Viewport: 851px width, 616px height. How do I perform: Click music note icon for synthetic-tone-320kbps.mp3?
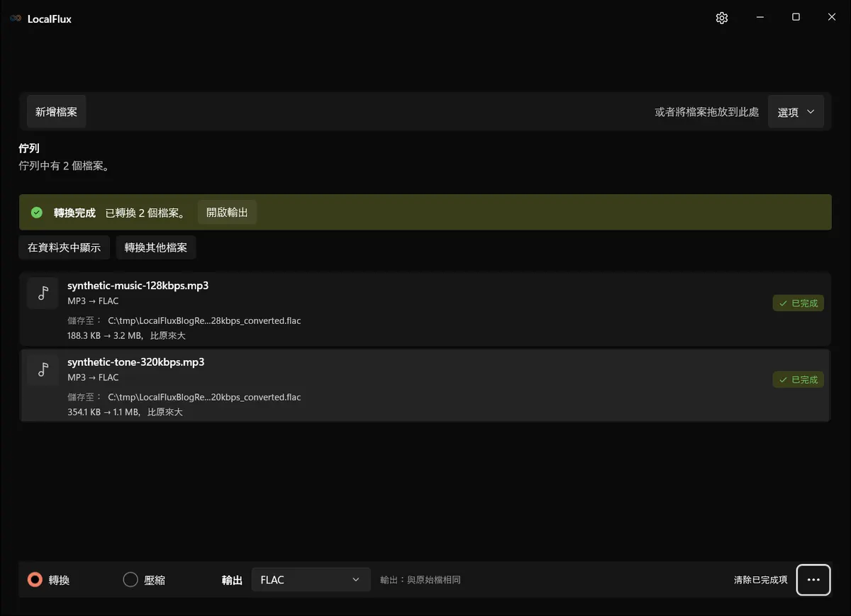(43, 369)
